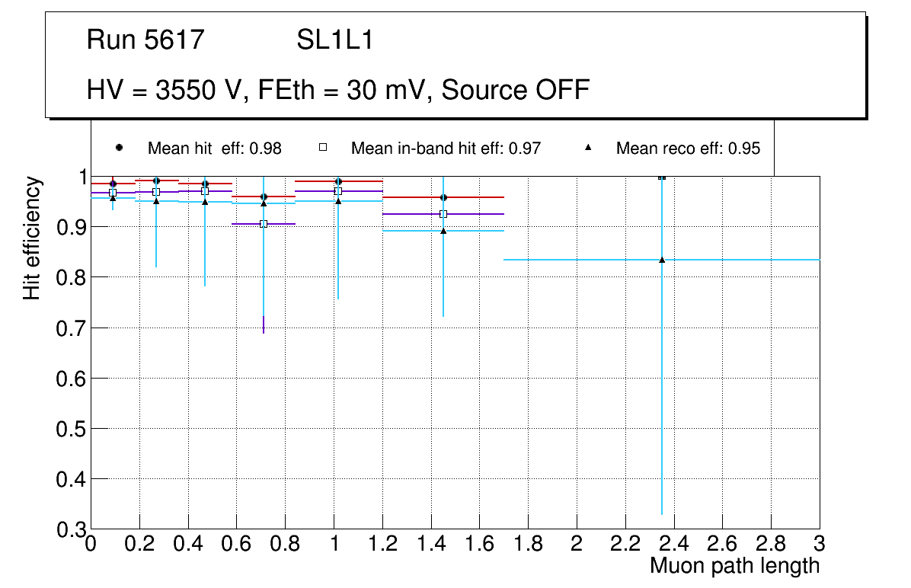
Task: Select the triangle data point near path length 2.35
Action: [662, 260]
